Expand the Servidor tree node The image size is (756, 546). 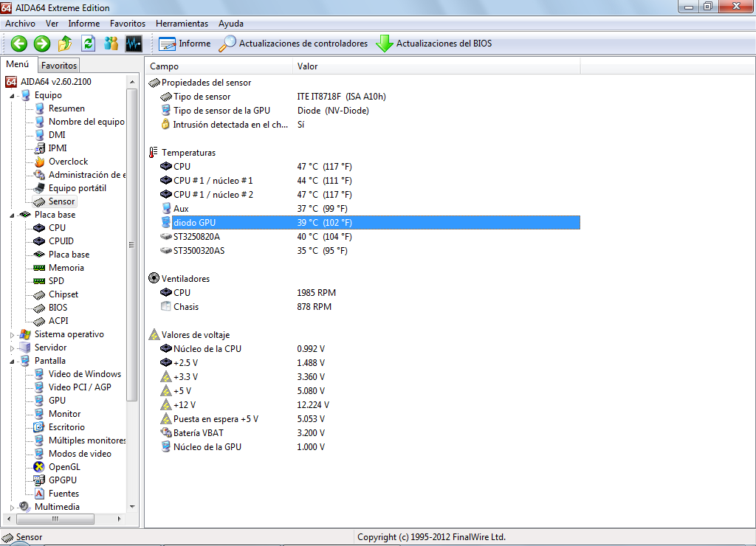click(x=12, y=348)
